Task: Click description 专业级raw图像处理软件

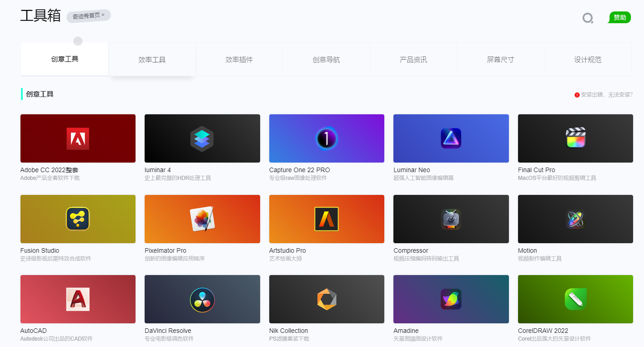Action: click(x=298, y=178)
